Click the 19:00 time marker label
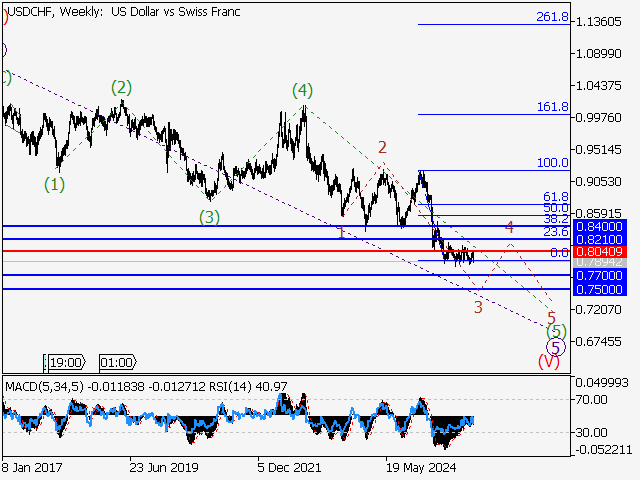 click(66, 362)
